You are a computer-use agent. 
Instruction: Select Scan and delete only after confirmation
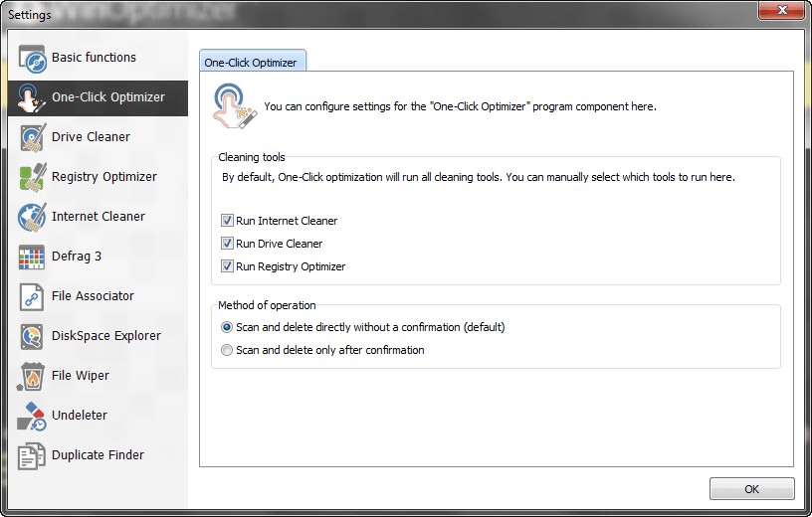pyautogui.click(x=226, y=350)
